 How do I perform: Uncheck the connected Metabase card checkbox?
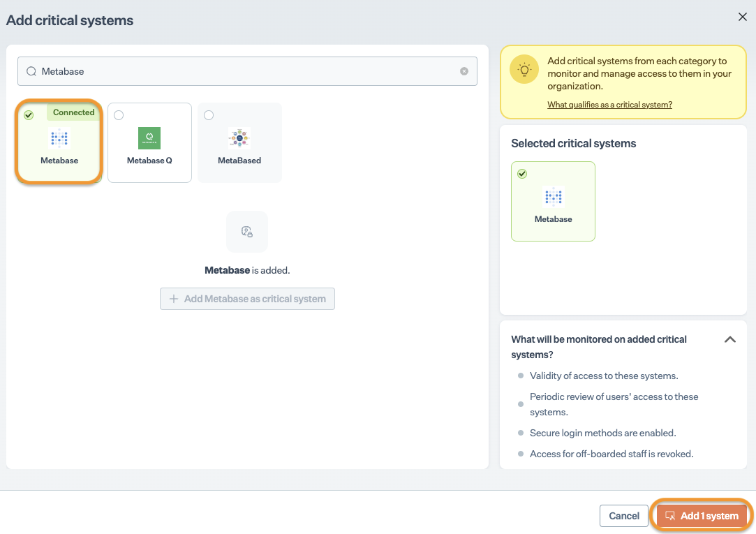(x=29, y=115)
